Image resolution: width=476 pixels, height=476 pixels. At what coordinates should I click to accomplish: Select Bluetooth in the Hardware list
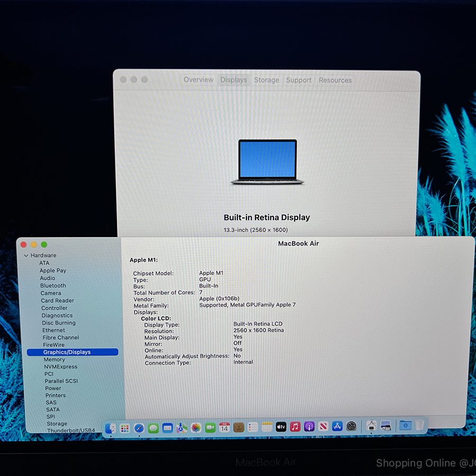pyautogui.click(x=53, y=286)
